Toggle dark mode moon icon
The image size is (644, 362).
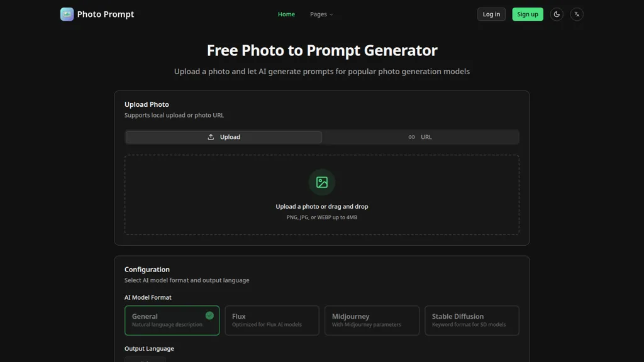tap(557, 14)
